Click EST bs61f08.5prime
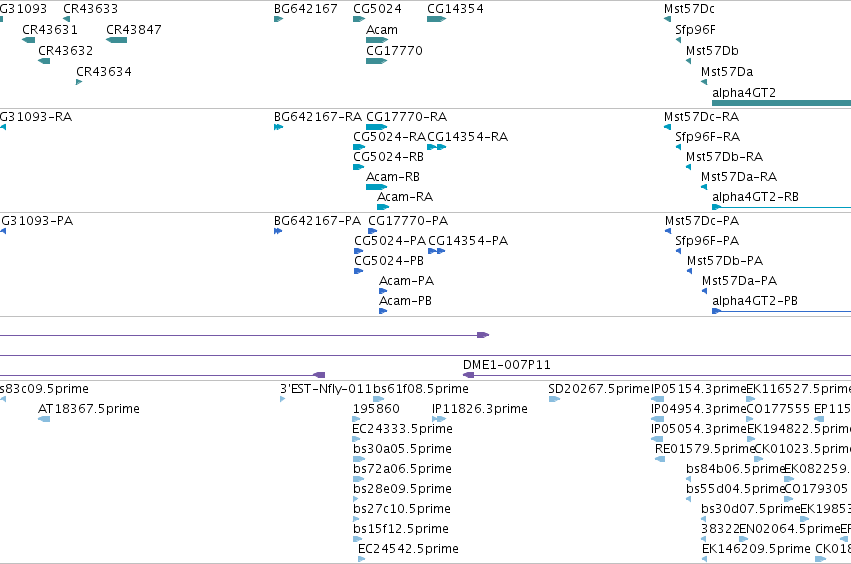Screen dimensions: 851x564 point(421,389)
